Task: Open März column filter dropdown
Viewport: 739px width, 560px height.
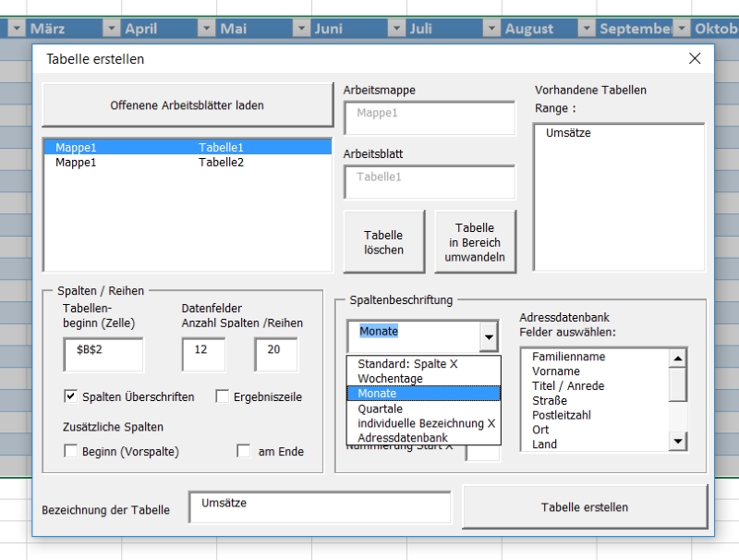Action: pyautogui.click(x=16, y=29)
